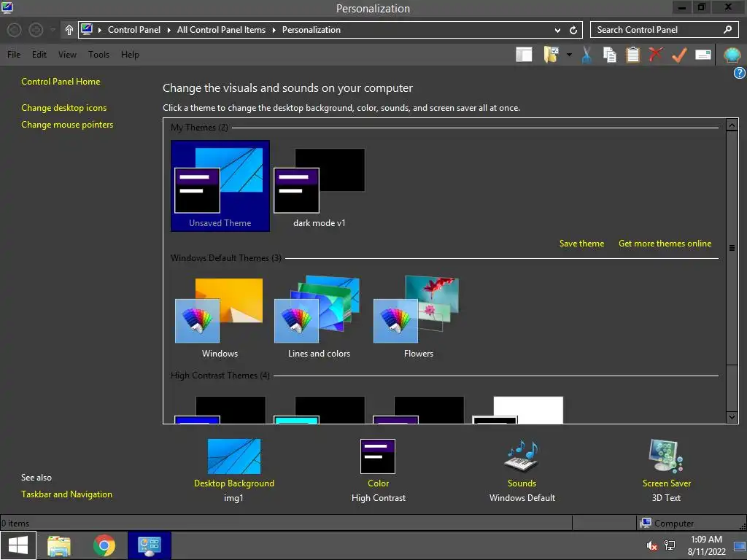Click the muted speaker tray icon

pos(651,545)
